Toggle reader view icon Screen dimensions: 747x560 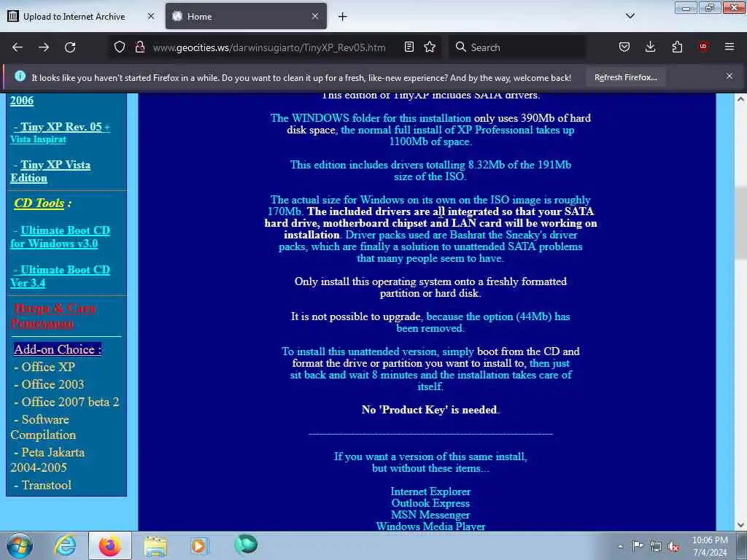click(409, 47)
